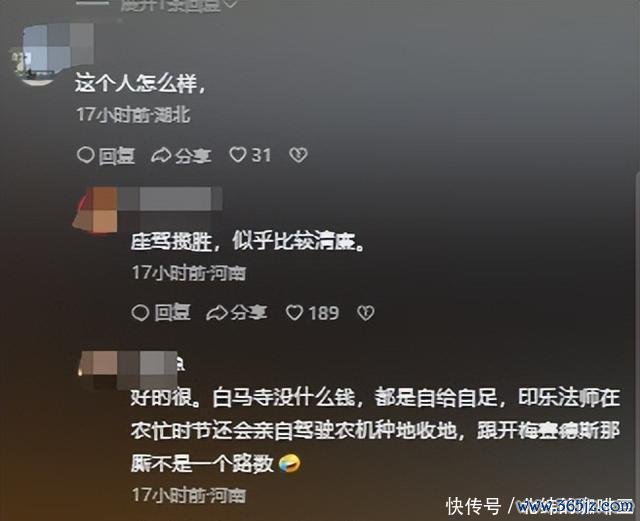The width and height of the screenshot is (640, 521).
Task: Click the 分享 label under 座驾揽胜 comment
Action: pos(249,313)
